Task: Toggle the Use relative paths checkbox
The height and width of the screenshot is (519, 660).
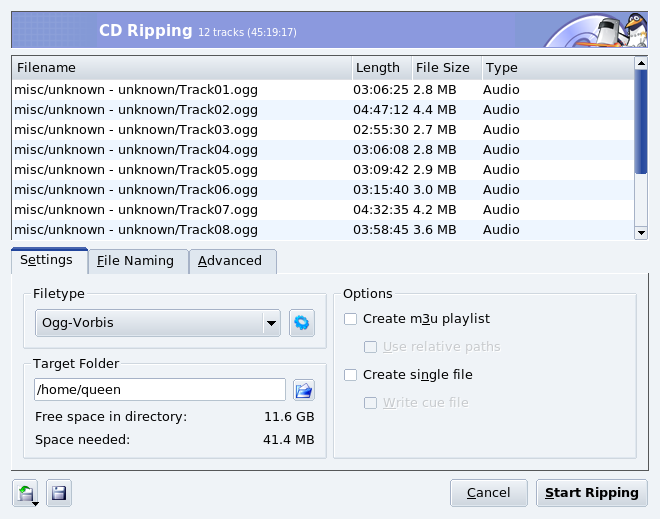Action: pyautogui.click(x=371, y=347)
